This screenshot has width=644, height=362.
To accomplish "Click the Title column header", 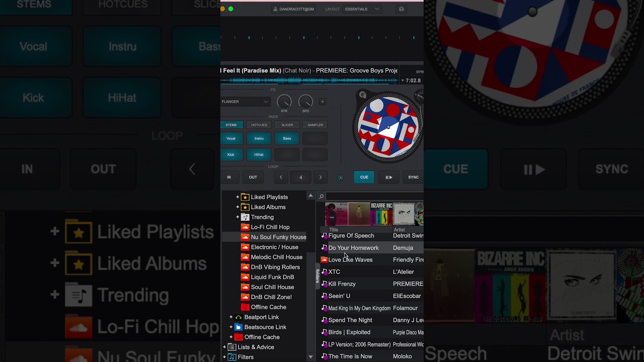I will (334, 230).
